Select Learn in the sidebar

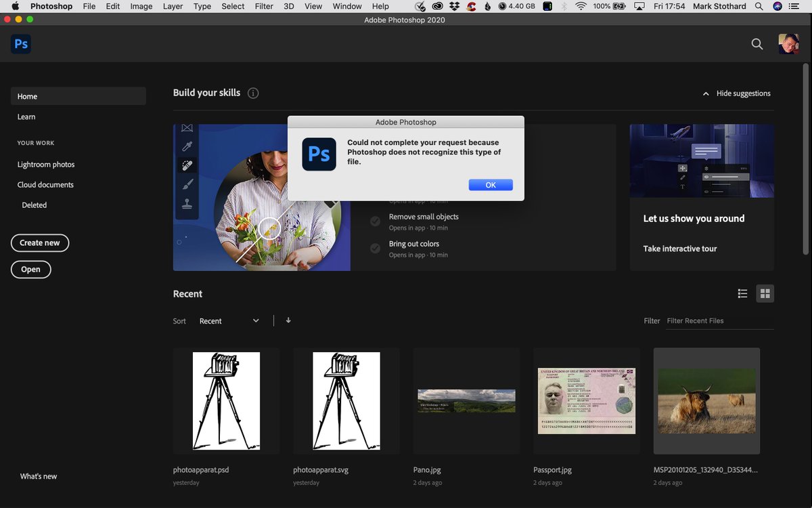pyautogui.click(x=26, y=117)
